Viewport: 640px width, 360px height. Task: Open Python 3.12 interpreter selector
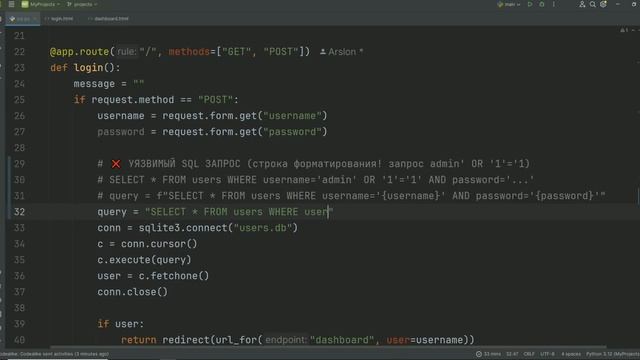(x=612, y=354)
